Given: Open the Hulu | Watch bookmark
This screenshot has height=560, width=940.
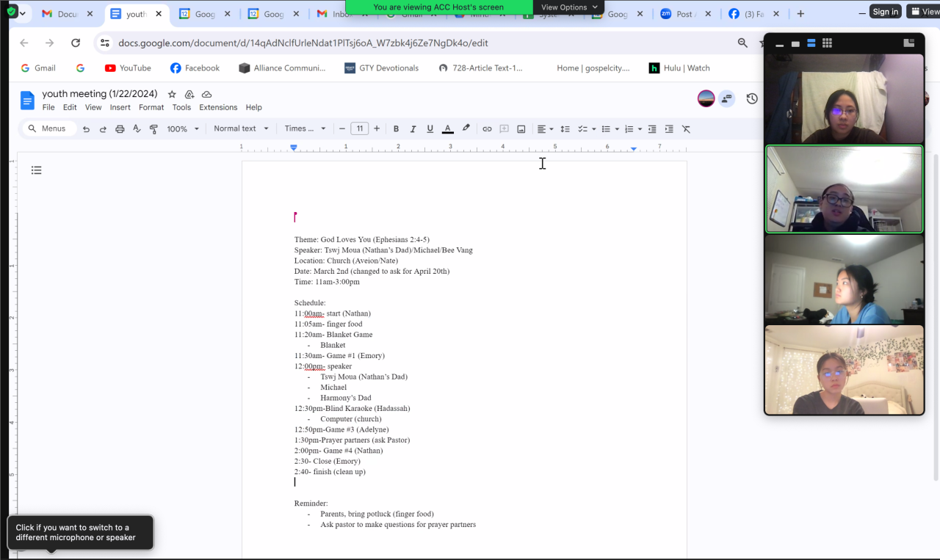Looking at the screenshot, I should pyautogui.click(x=679, y=68).
